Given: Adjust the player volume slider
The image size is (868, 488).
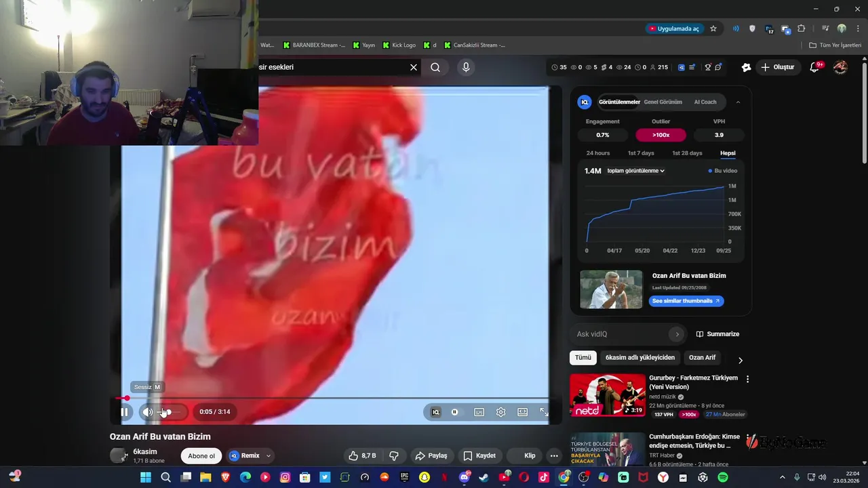Looking at the screenshot, I should click(170, 411).
